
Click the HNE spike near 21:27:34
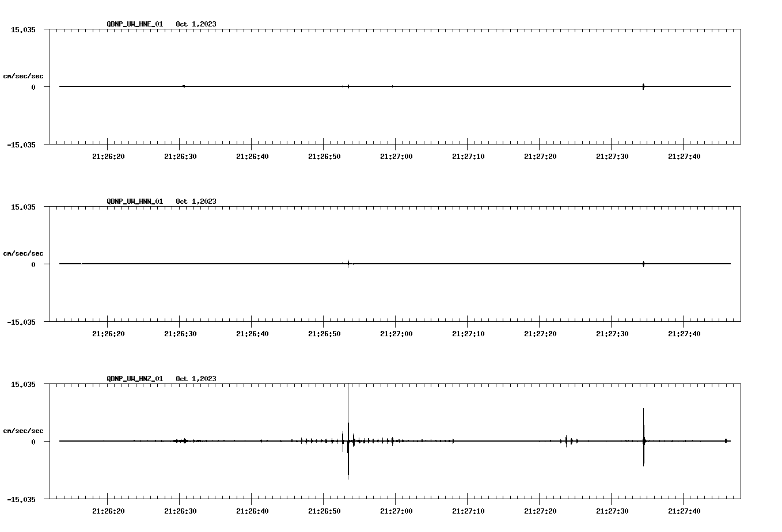pyautogui.click(x=643, y=86)
